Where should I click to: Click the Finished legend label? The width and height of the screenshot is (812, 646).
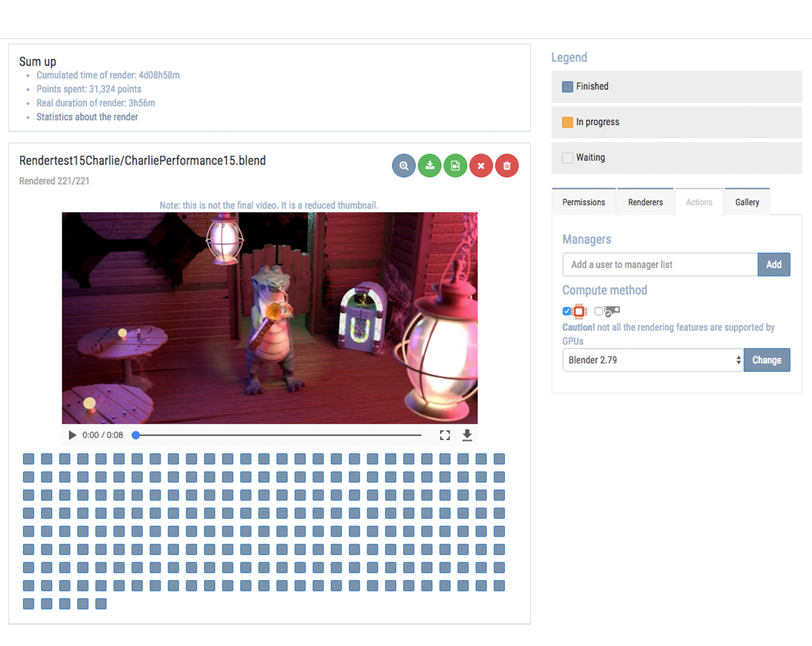pos(592,86)
